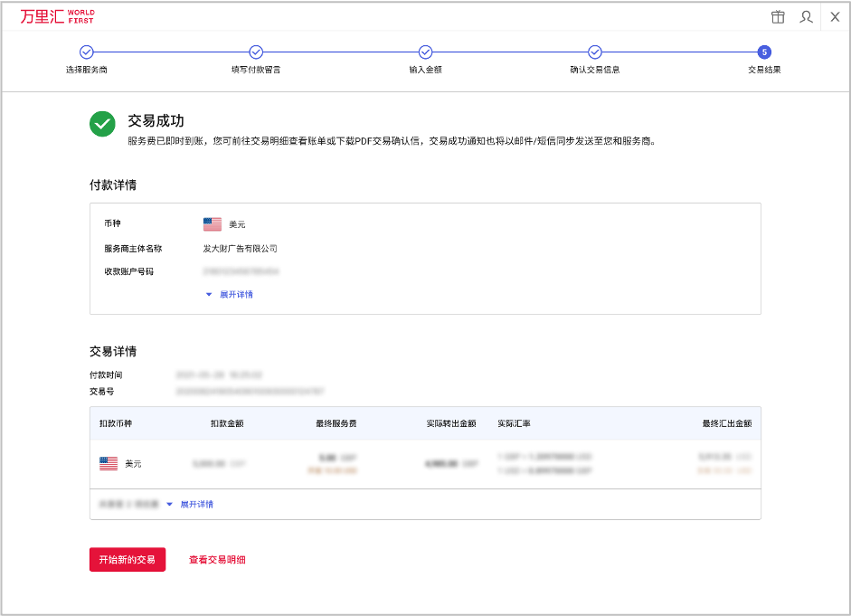Screen dimensions: 851x616
Task: Click the US flag in the 扣款币种 column
Action: [109, 462]
